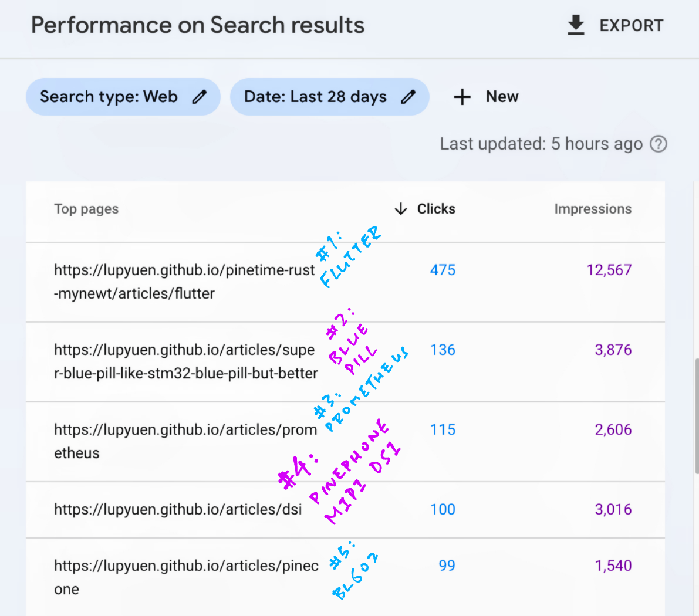Open Date: Last 28 days filter
The width and height of the screenshot is (699, 616).
(x=316, y=97)
